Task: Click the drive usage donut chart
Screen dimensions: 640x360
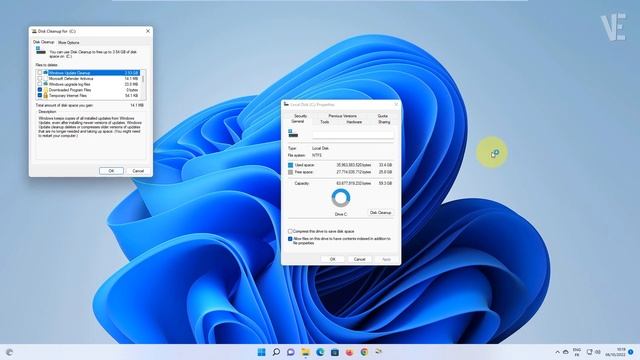Action: coord(341,198)
